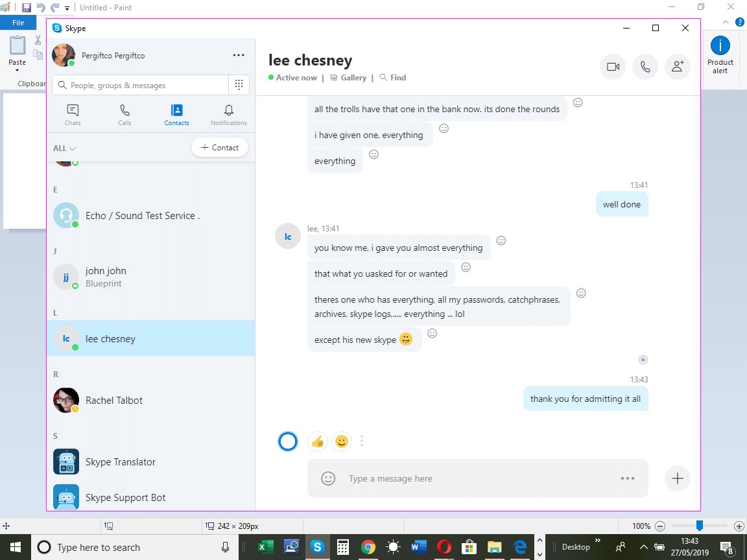
Task: Show hidden system tray icons
Action: tap(644, 547)
